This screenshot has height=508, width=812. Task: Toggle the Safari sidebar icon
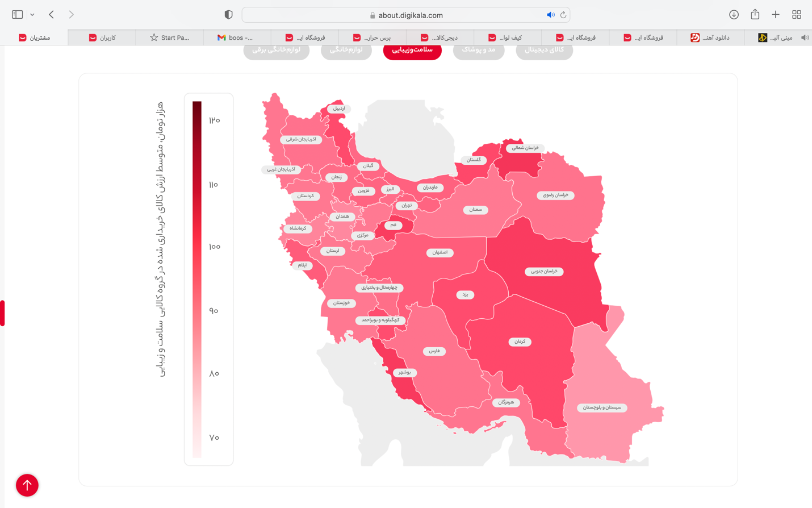17,15
